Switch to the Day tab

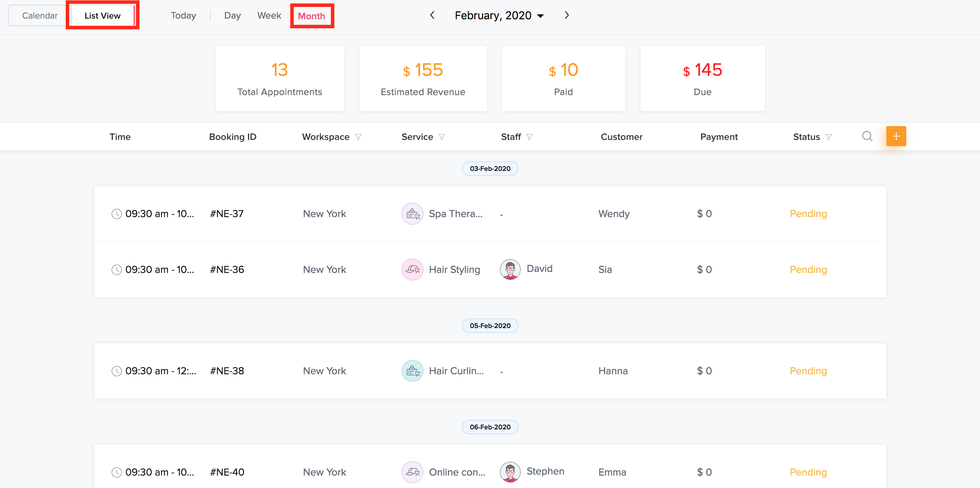click(x=232, y=16)
